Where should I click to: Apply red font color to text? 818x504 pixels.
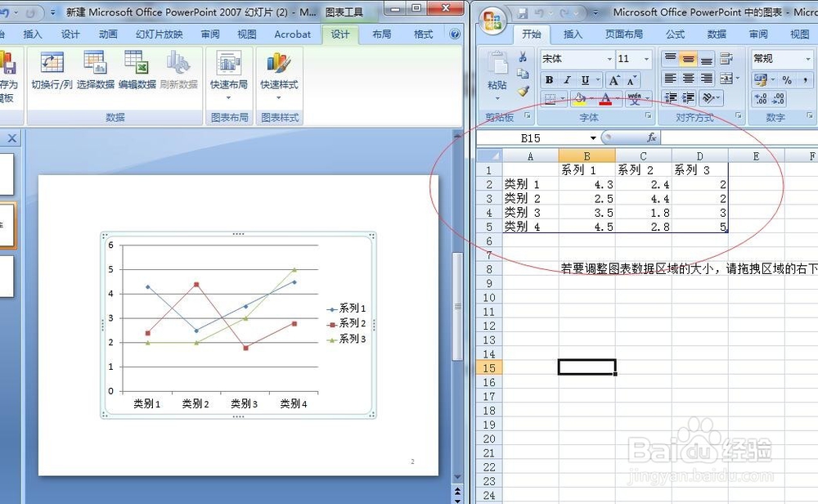pos(605,99)
